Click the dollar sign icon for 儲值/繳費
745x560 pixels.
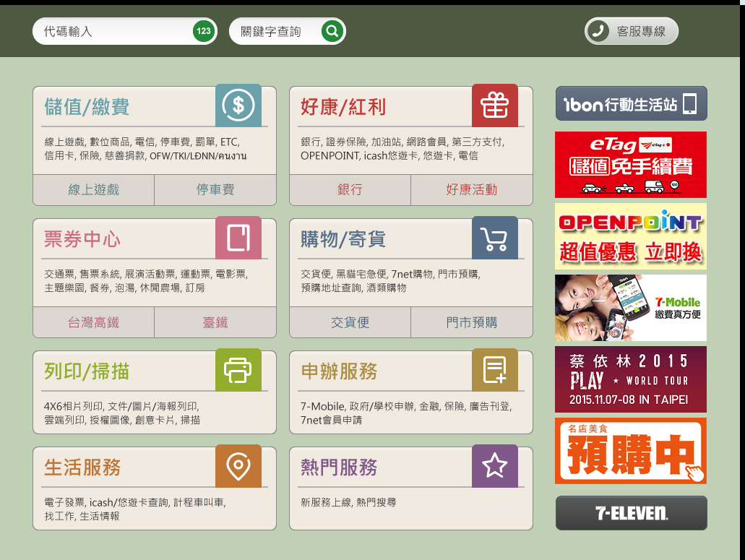point(238,105)
